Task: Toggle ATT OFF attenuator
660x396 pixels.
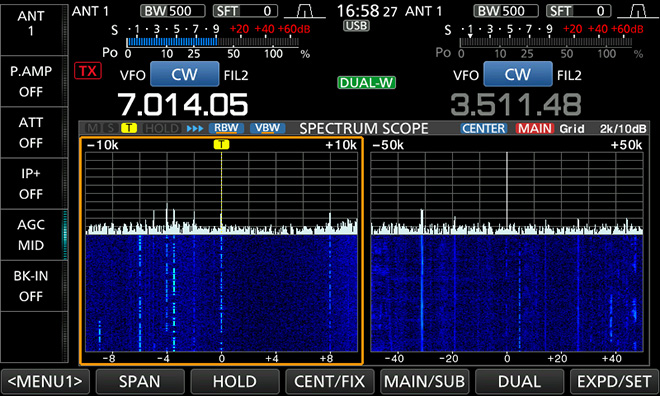Action: coord(31,132)
